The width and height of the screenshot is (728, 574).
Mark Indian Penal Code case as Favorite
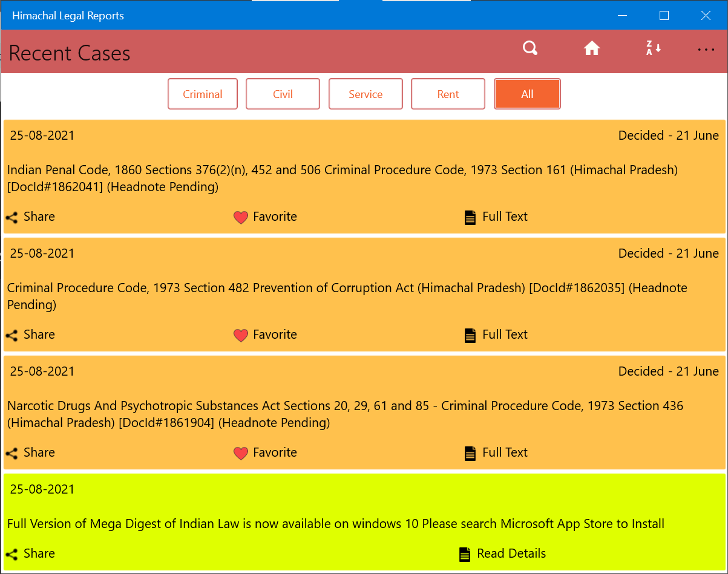point(275,217)
